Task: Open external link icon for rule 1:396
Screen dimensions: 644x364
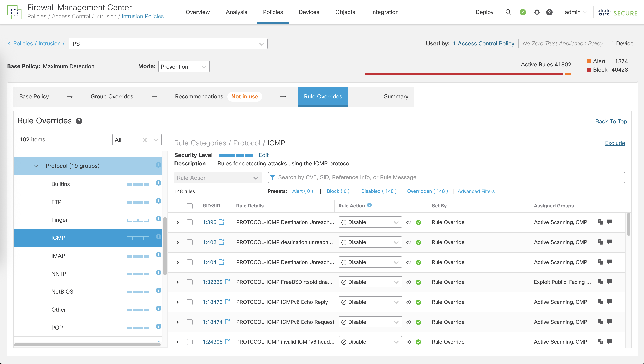Action: point(221,222)
